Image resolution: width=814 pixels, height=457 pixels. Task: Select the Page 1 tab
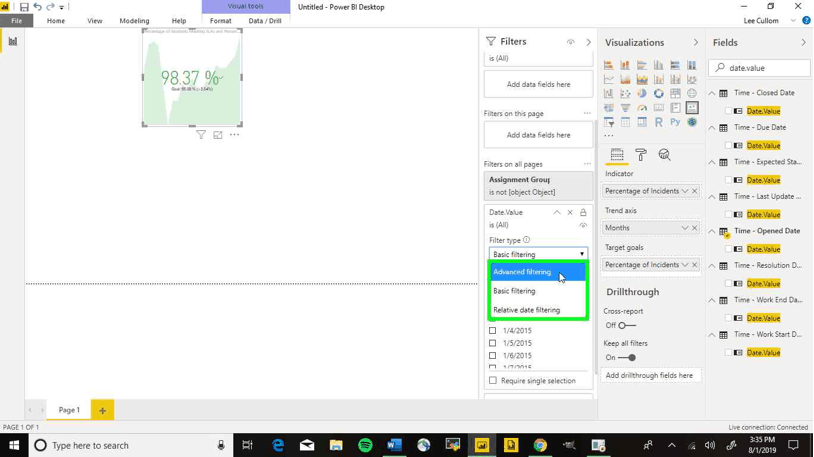(x=69, y=410)
